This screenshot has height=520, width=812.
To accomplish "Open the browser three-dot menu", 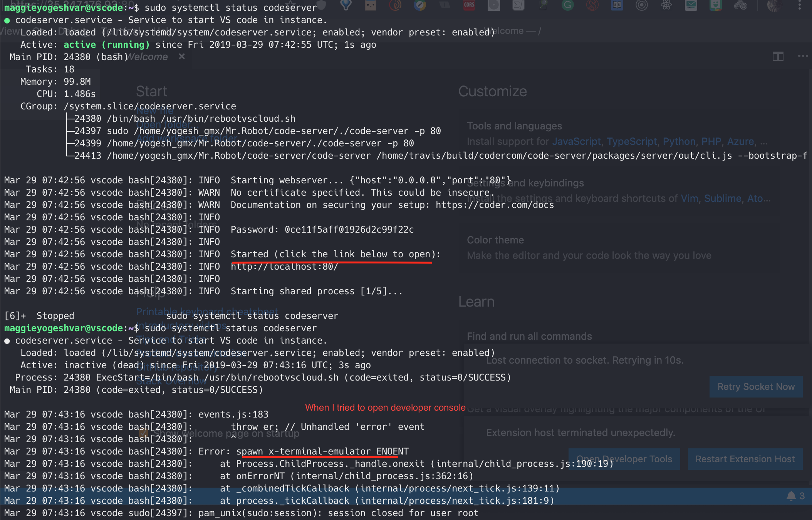I will 800,5.
